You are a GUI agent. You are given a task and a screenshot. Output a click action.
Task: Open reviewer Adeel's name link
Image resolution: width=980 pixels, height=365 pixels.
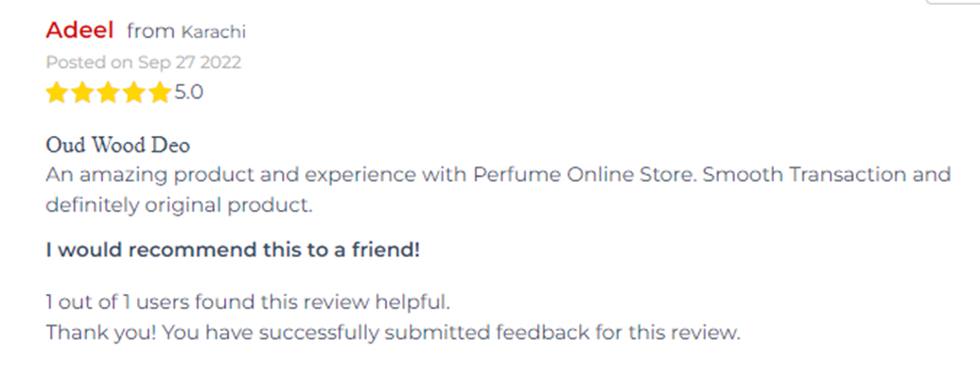[79, 29]
